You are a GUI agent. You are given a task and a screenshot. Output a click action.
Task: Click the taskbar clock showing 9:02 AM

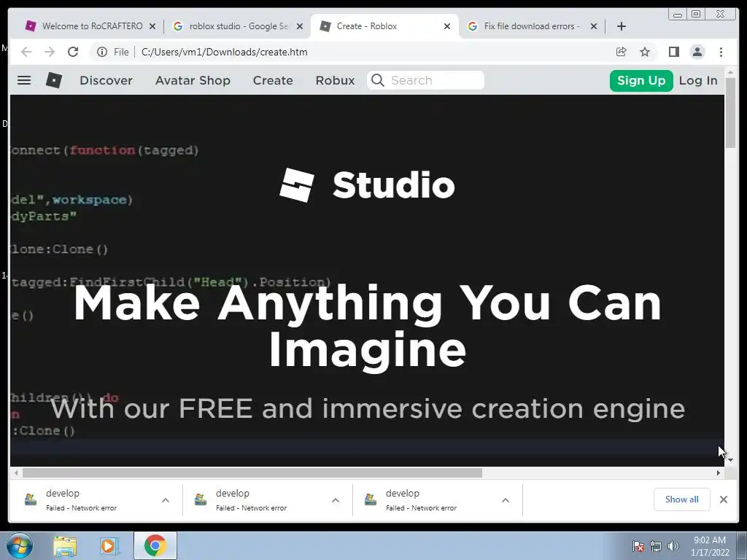point(710,546)
